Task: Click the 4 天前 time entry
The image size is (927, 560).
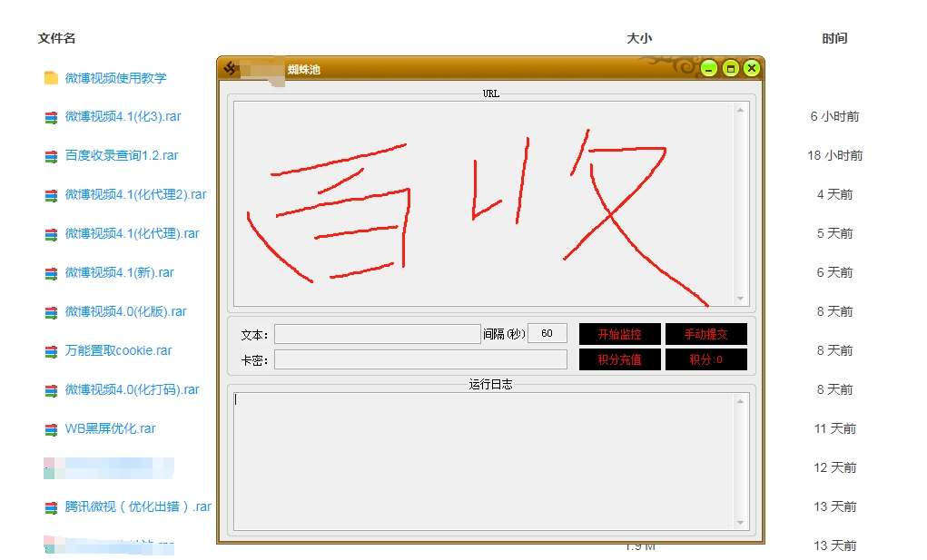Action: 834,194
